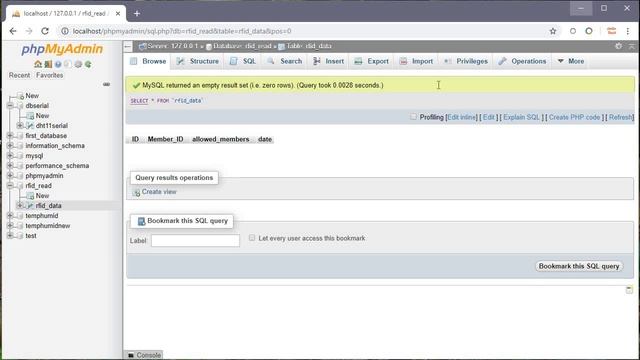The width and height of the screenshot is (640, 360).
Task: Open navigation panel settings gear icon
Action: (x=78, y=64)
